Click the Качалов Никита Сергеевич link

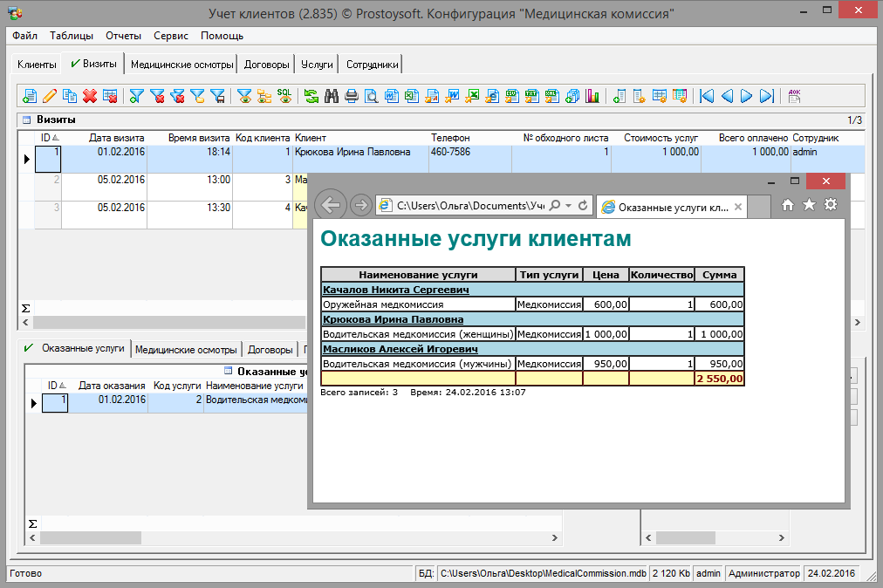tap(396, 290)
